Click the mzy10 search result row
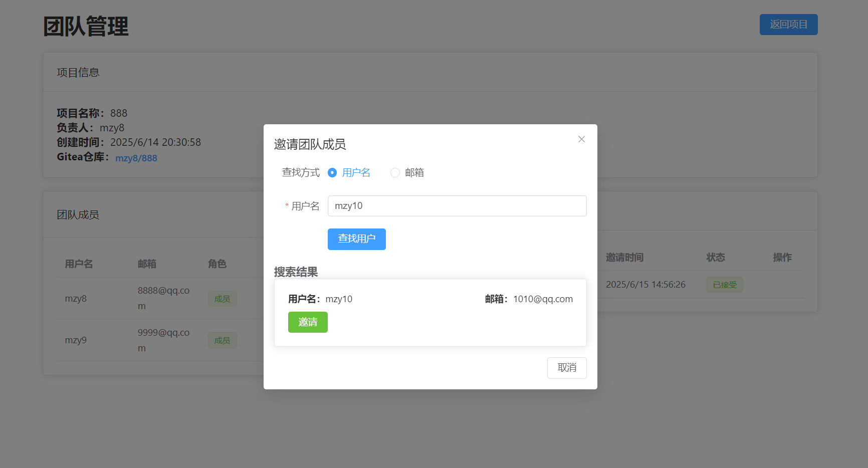Viewport: 868px width, 468px height. 430,311
